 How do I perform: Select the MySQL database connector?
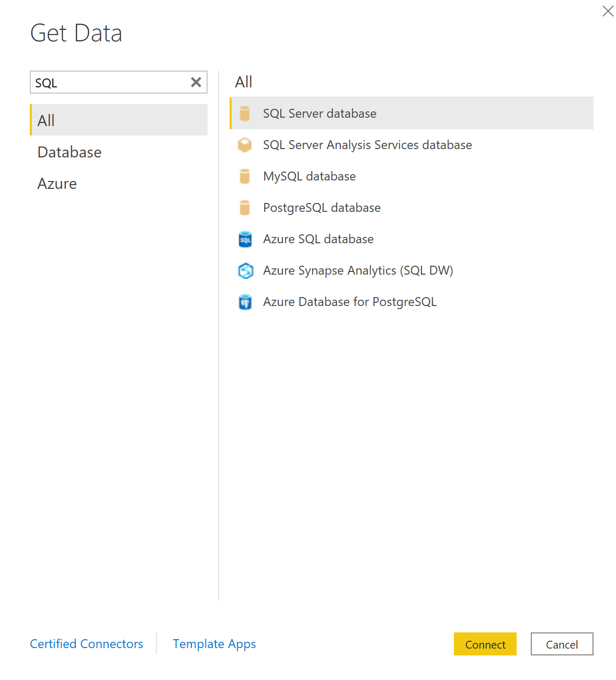[309, 176]
